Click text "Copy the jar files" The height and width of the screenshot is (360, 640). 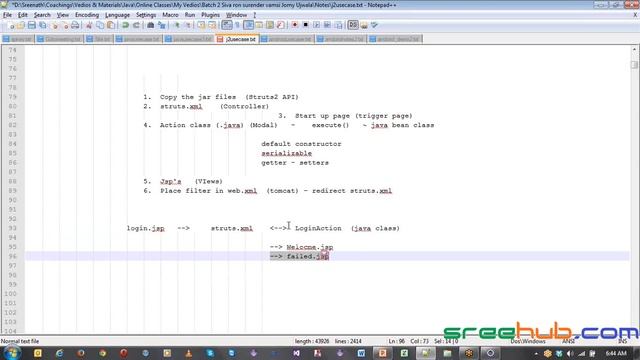click(x=198, y=97)
